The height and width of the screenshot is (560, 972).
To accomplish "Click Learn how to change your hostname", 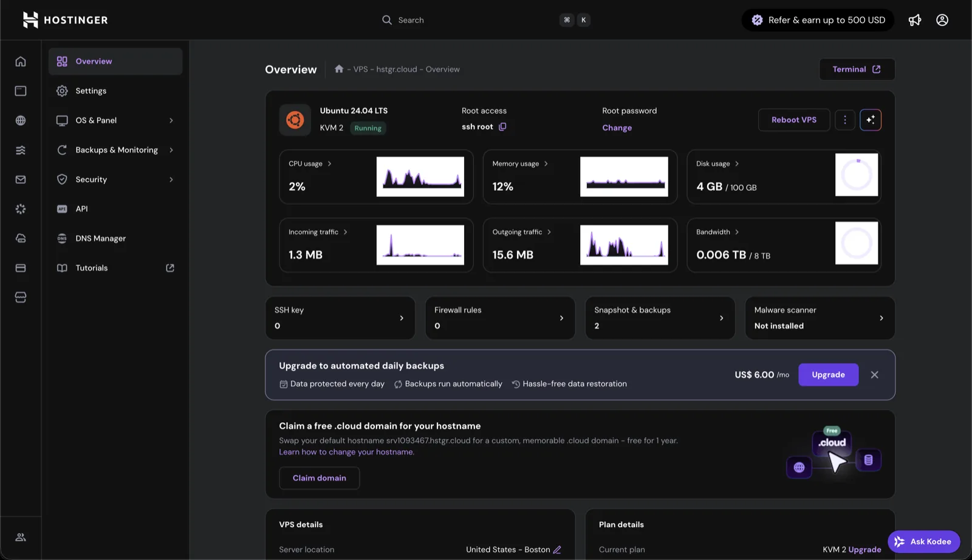I will [x=347, y=452].
